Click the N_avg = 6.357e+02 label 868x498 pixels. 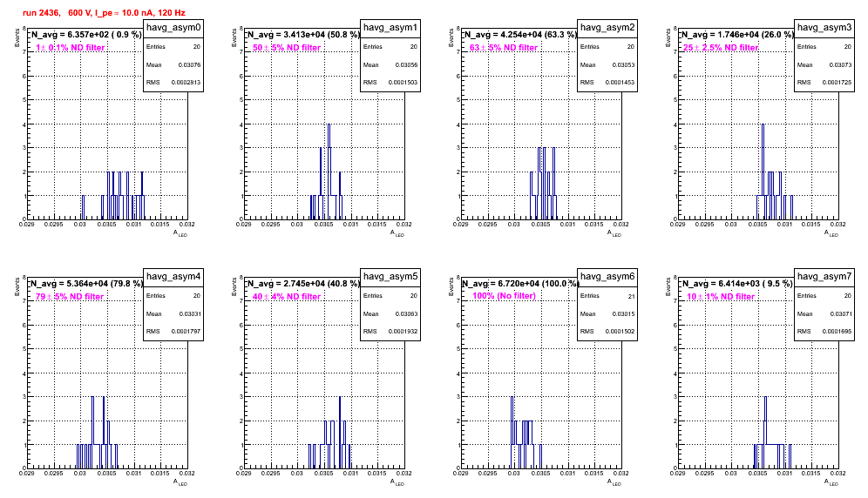(x=85, y=35)
